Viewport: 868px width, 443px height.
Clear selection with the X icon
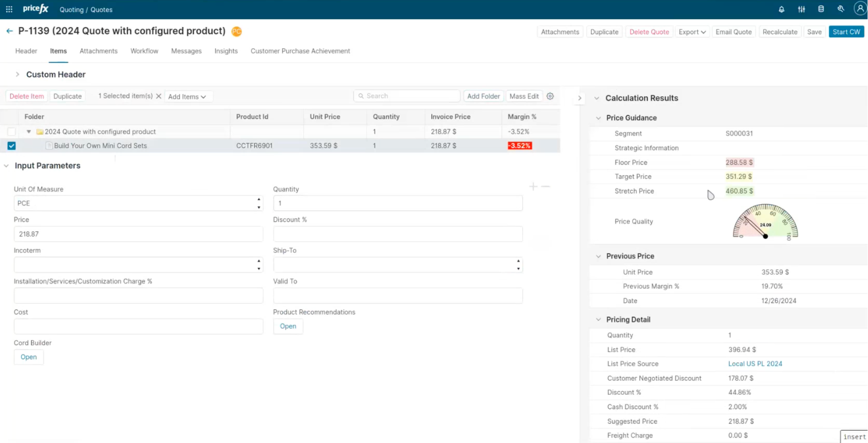pos(159,97)
